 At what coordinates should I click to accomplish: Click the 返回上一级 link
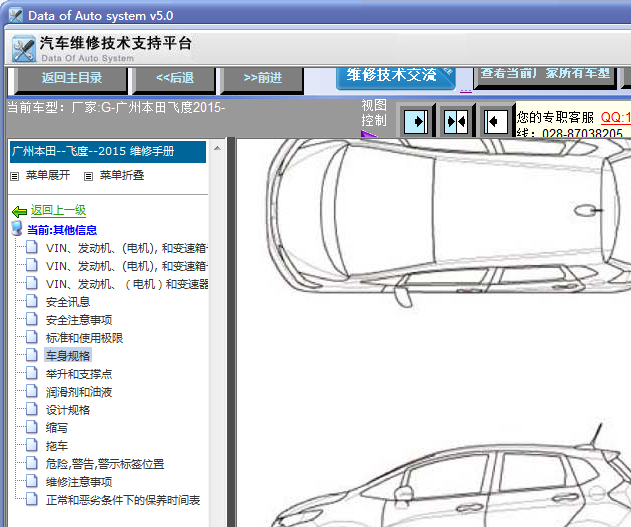(x=58, y=210)
